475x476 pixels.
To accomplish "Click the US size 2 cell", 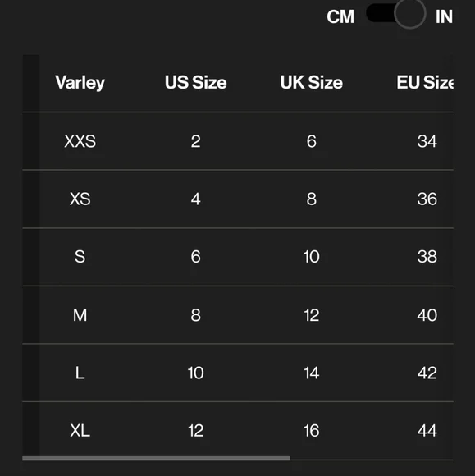I will point(196,141).
